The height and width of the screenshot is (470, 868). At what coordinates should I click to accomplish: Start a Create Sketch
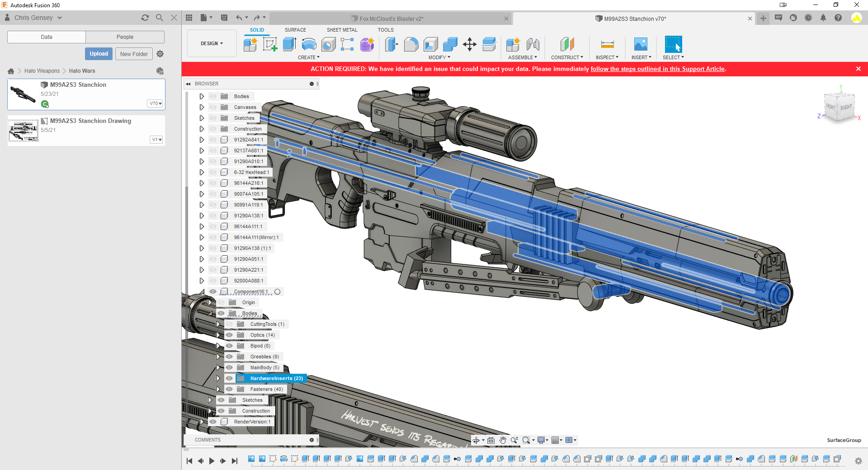click(270, 44)
